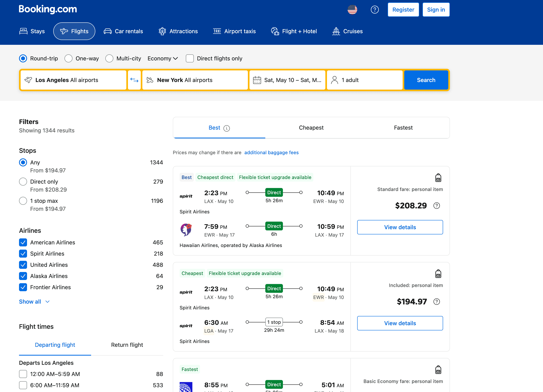Click the calendar icon in date field
The image size is (543, 392).
(257, 80)
